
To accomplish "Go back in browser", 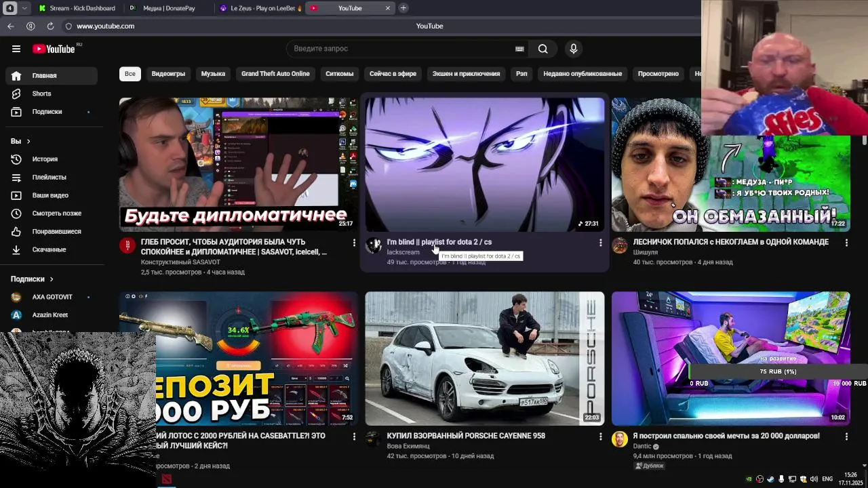I will (x=11, y=26).
